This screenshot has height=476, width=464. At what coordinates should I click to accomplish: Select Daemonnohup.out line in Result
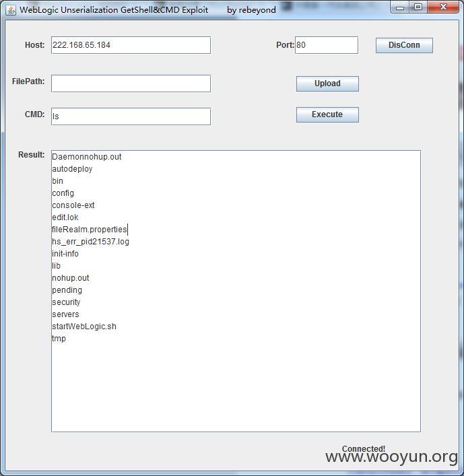point(87,157)
